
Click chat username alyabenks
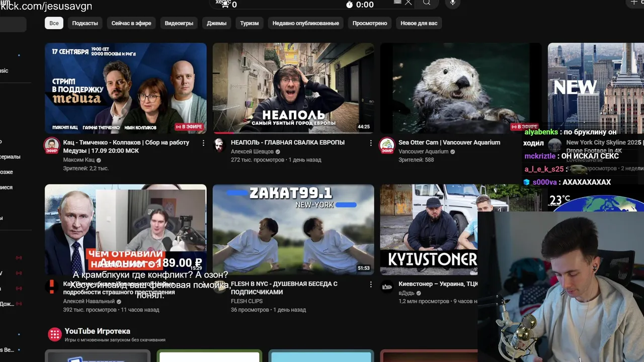coord(541,132)
